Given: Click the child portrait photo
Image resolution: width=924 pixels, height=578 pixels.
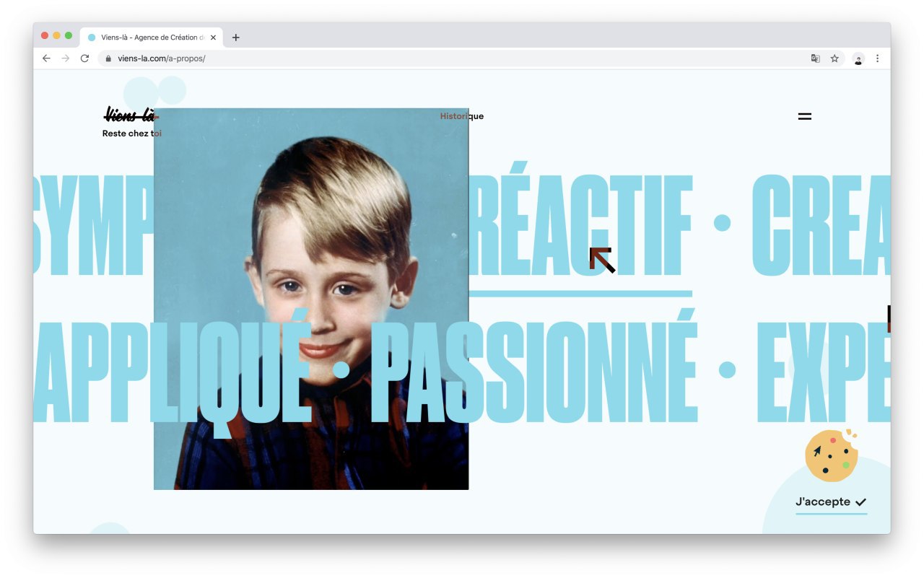Looking at the screenshot, I should pos(311,299).
